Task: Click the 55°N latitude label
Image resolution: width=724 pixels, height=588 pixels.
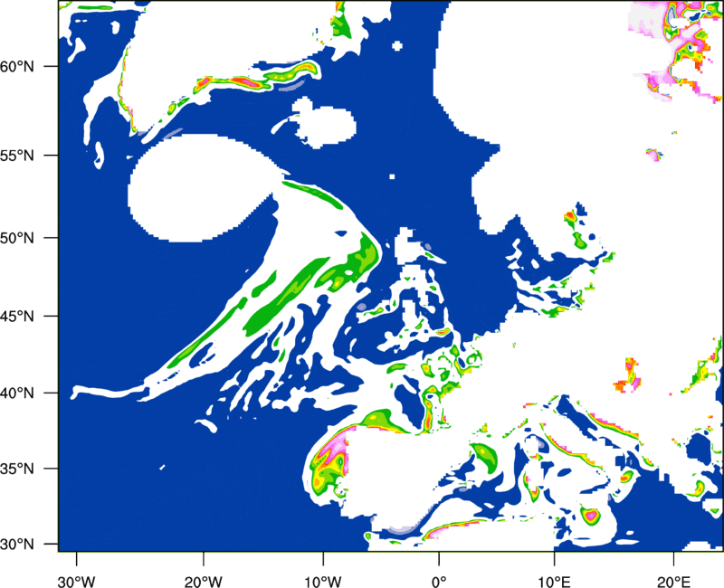Action: click(17, 156)
